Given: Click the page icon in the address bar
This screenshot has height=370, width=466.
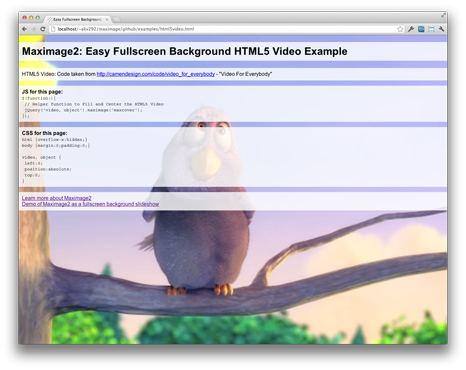Looking at the screenshot, I should point(53,29).
